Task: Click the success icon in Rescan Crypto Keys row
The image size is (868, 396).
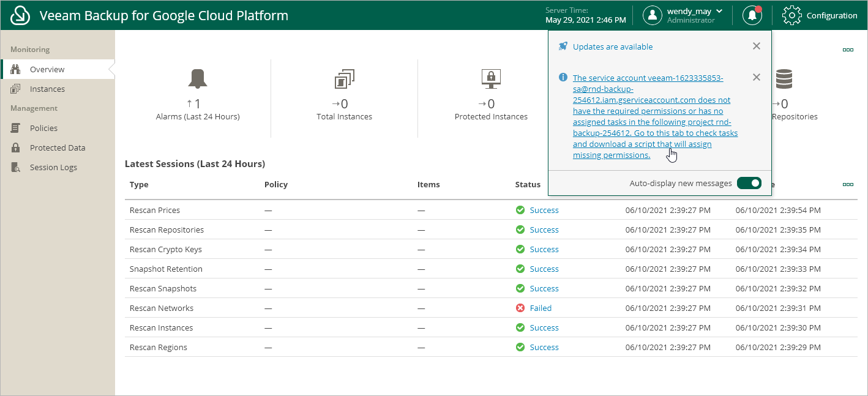Action: (x=520, y=249)
